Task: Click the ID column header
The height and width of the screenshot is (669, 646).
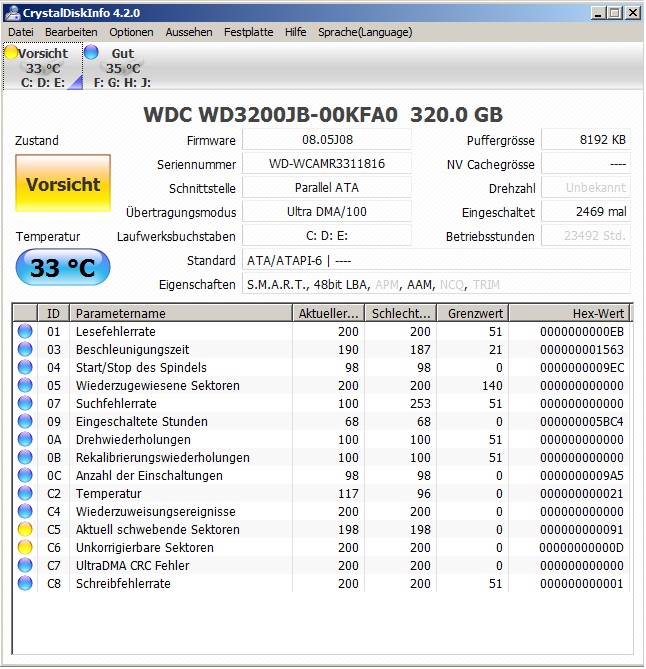Action: pyautogui.click(x=53, y=314)
